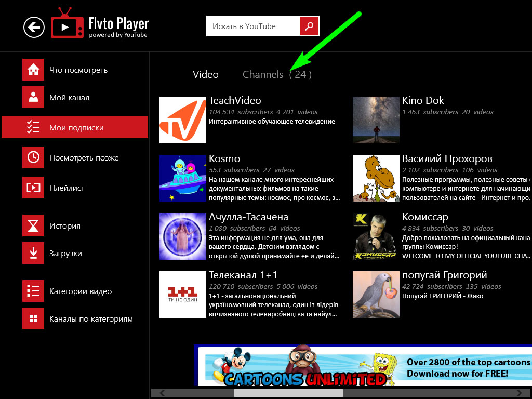Viewport: 532px width, 399px height.
Task: Click the description starting "Добро пожаловать"
Action: coord(467,247)
